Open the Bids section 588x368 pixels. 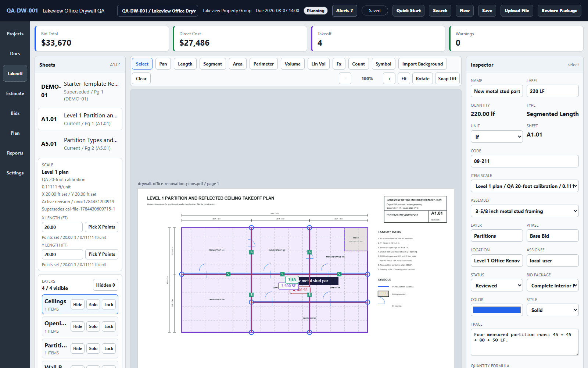point(15,113)
